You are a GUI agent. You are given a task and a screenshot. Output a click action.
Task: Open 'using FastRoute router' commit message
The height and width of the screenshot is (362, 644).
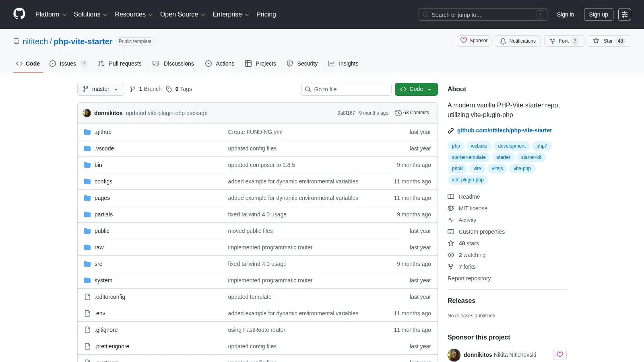(256, 330)
